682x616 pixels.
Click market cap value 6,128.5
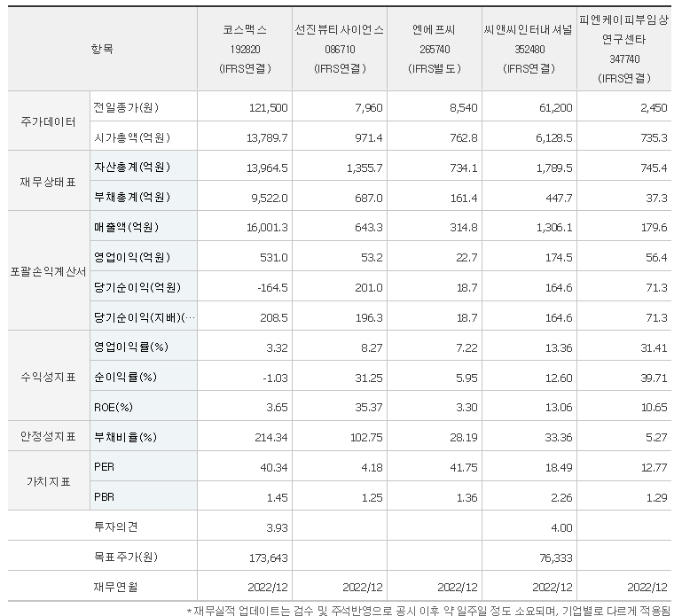click(554, 137)
